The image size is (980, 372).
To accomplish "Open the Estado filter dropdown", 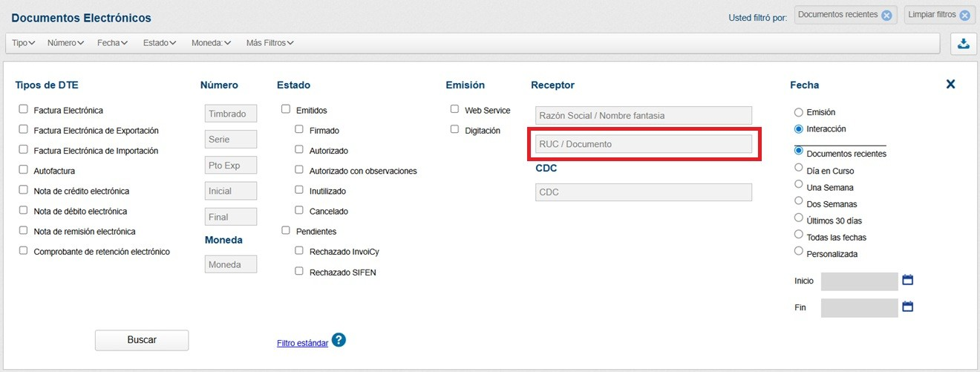I will (159, 43).
